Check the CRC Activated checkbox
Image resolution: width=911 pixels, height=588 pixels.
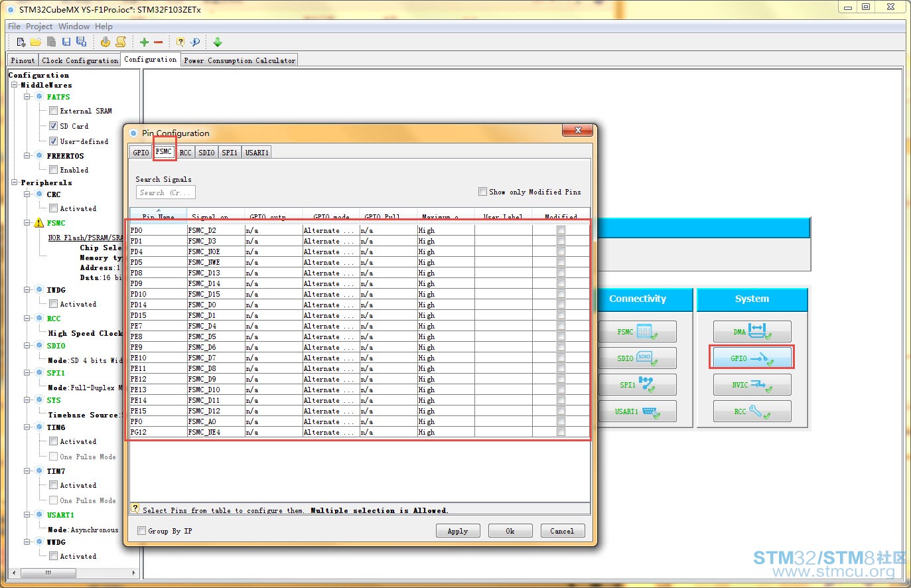(53, 208)
